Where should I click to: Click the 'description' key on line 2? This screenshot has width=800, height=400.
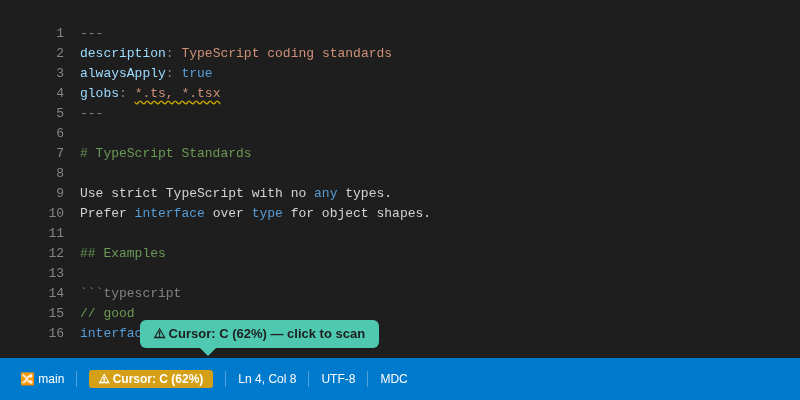[122, 54]
